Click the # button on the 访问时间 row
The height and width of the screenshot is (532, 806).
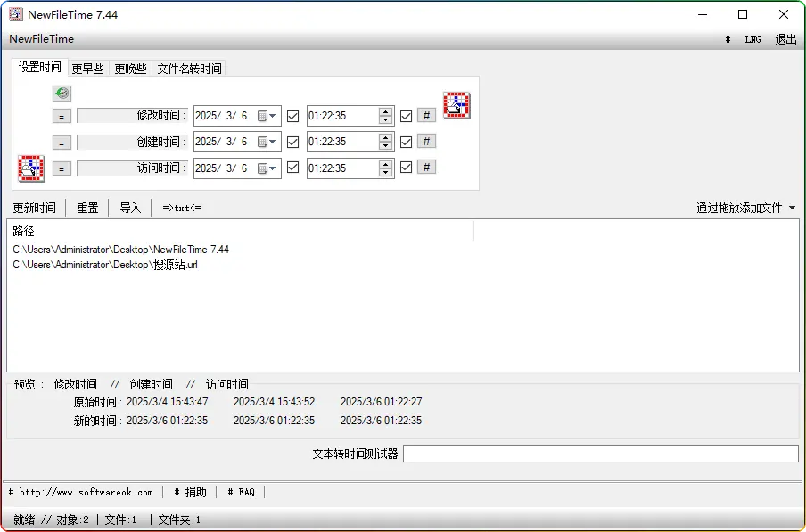426,167
